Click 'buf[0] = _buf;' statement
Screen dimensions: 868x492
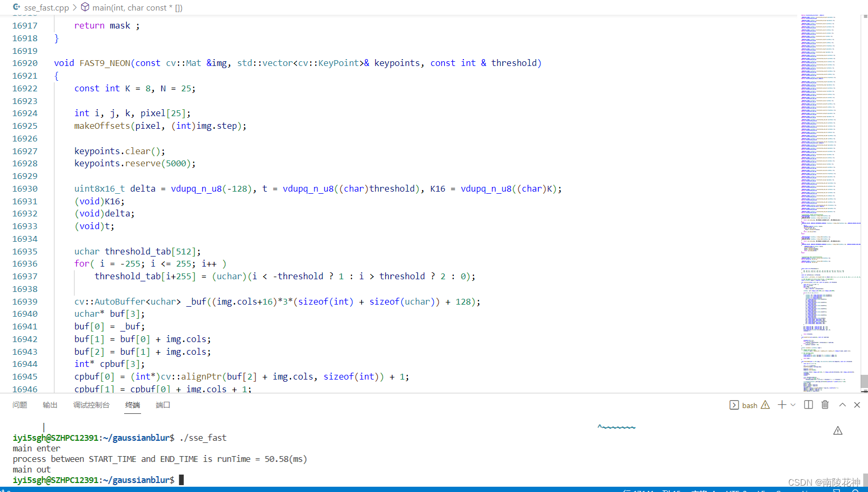(109, 326)
